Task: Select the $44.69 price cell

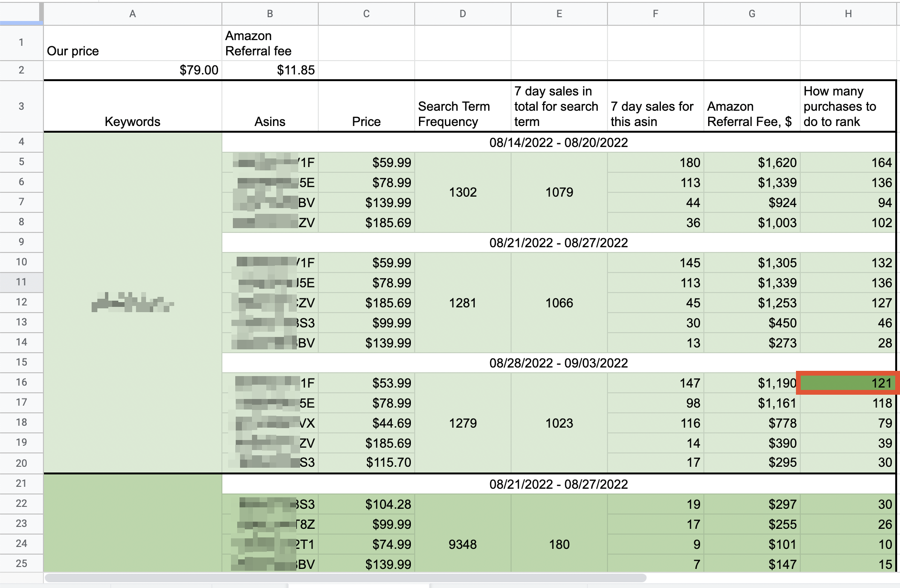Action: click(366, 423)
